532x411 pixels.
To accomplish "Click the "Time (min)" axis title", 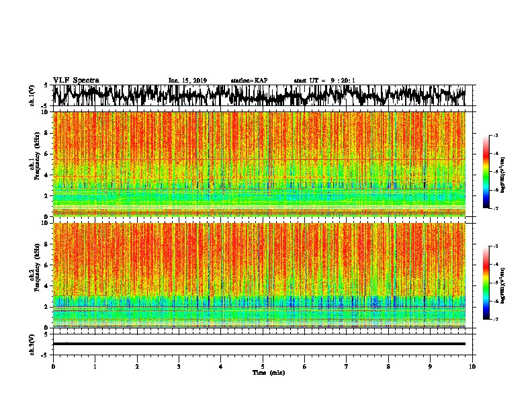I will [x=269, y=373].
